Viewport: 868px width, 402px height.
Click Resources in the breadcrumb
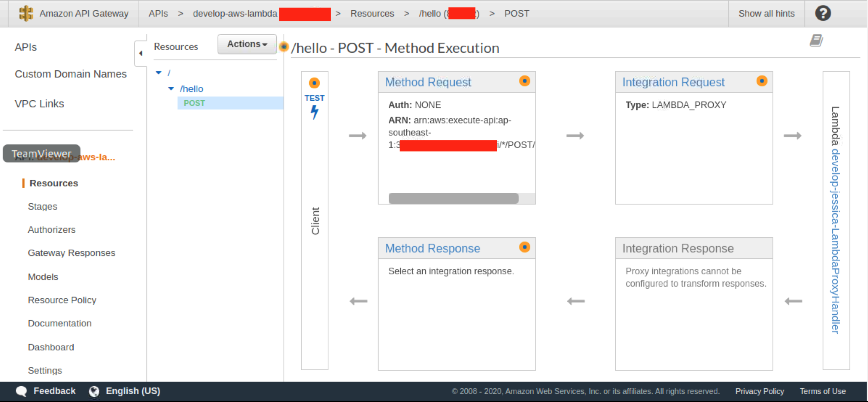point(372,13)
